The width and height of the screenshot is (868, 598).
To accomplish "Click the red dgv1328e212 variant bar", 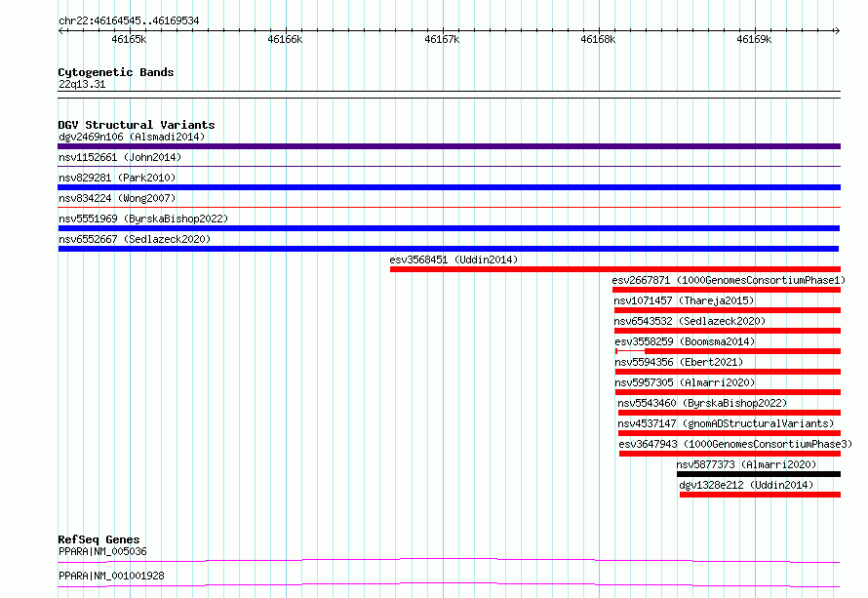I will tap(760, 495).
